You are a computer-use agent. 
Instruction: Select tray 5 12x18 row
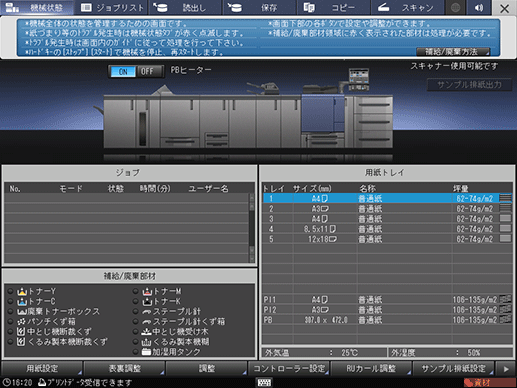point(388,239)
